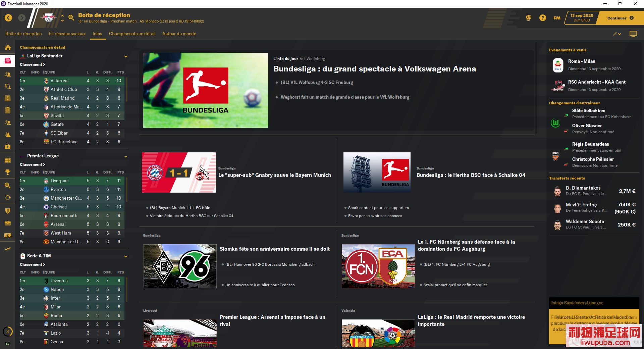Expand LaLiga Classement link arrow

[x=32, y=64]
